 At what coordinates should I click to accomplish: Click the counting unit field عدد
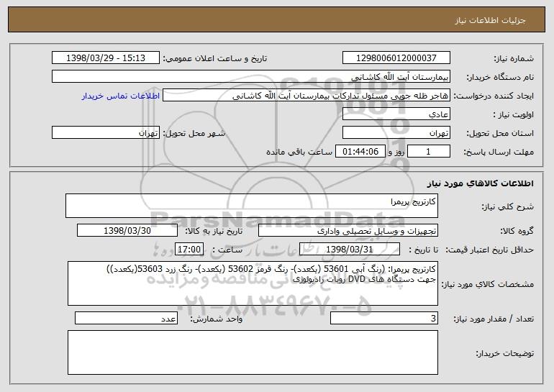[126, 318]
